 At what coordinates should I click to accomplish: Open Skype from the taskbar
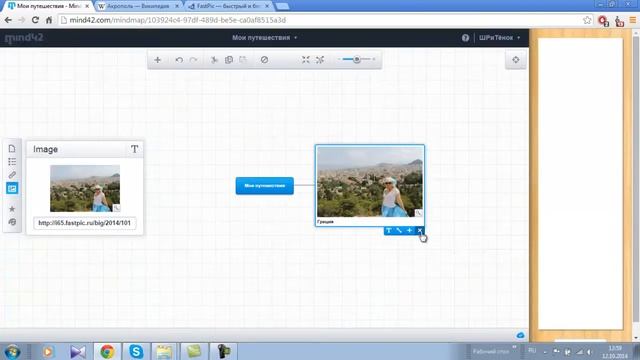coord(136,351)
